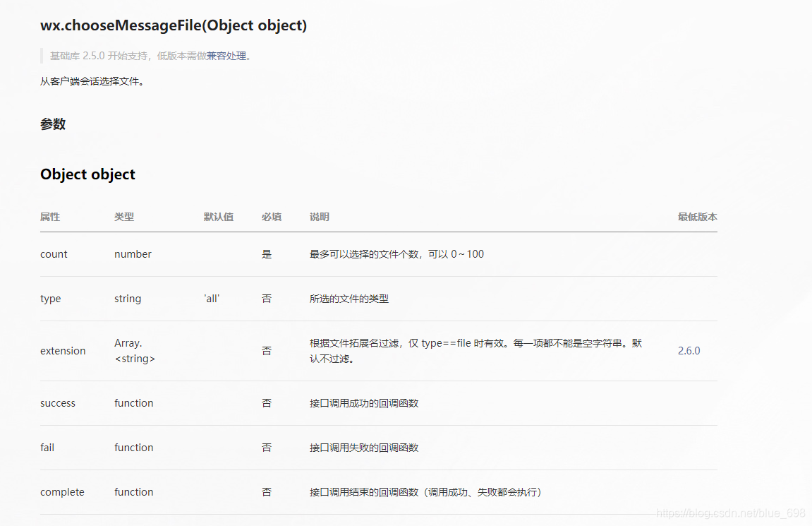Select the success property cell
Screen dimensions: 812x526
coord(58,403)
